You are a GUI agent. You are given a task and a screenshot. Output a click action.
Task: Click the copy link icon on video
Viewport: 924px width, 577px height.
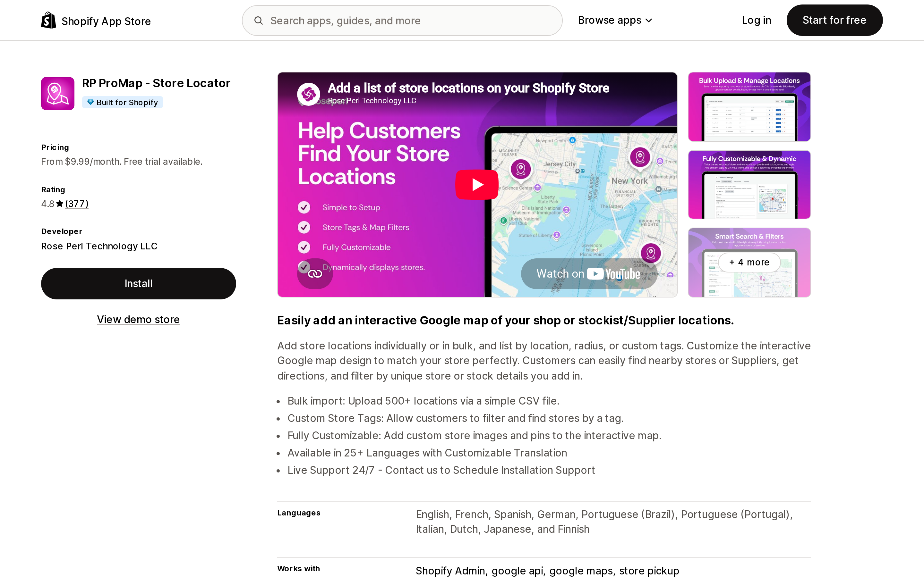315,274
